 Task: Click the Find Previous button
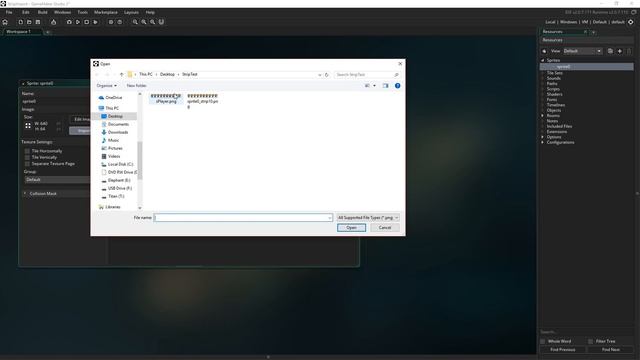point(563,350)
